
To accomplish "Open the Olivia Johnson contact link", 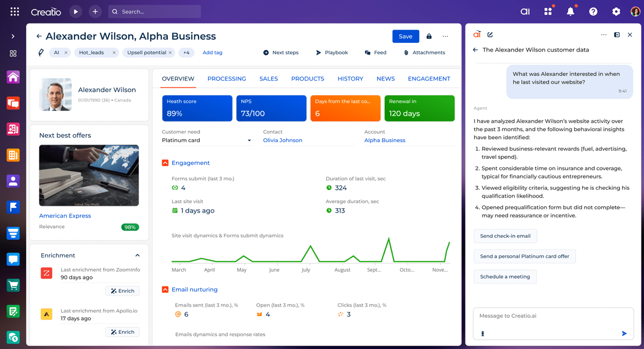I will click(282, 140).
